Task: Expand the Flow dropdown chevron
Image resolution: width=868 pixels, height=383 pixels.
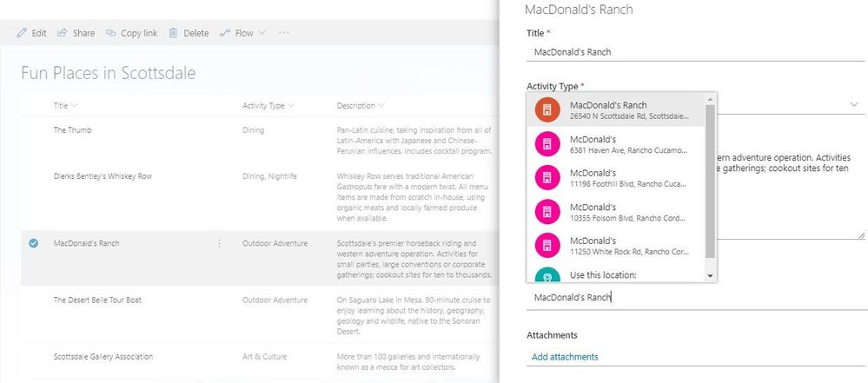Action: (262, 33)
